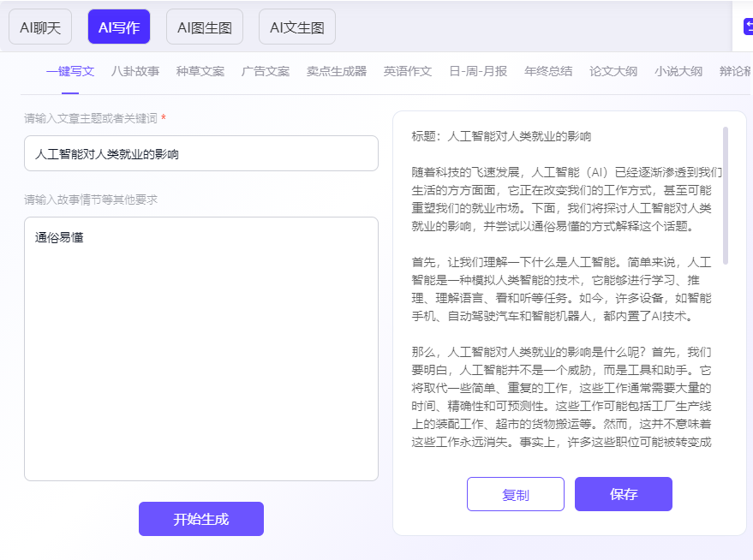The height and width of the screenshot is (560, 753).
Task: Switch to the AI文生图 tab
Action: tap(296, 27)
